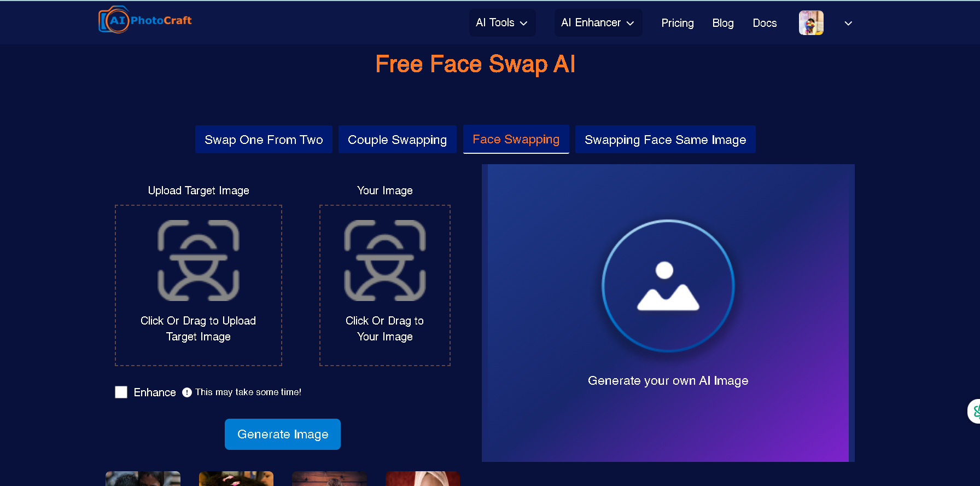Select the first sample thumbnail below Generate
The image size is (980, 486).
(x=143, y=479)
